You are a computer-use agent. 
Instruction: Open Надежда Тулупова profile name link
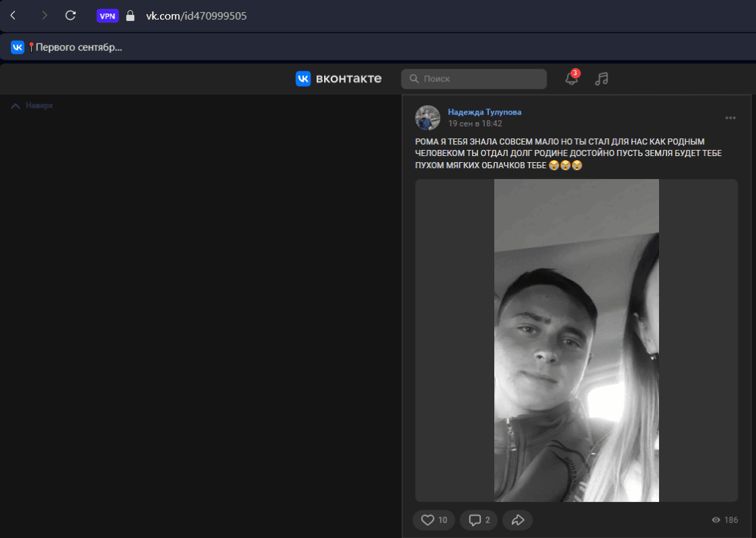click(485, 112)
